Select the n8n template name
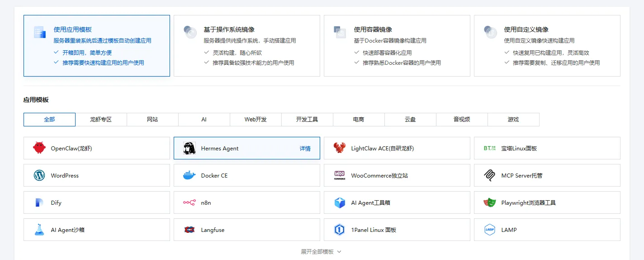Image resolution: width=644 pixels, height=260 pixels. (x=206, y=202)
